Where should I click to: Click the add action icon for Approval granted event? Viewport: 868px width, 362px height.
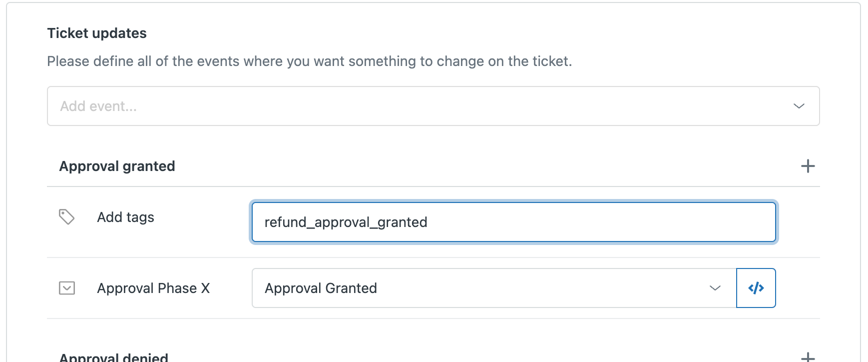click(x=808, y=166)
